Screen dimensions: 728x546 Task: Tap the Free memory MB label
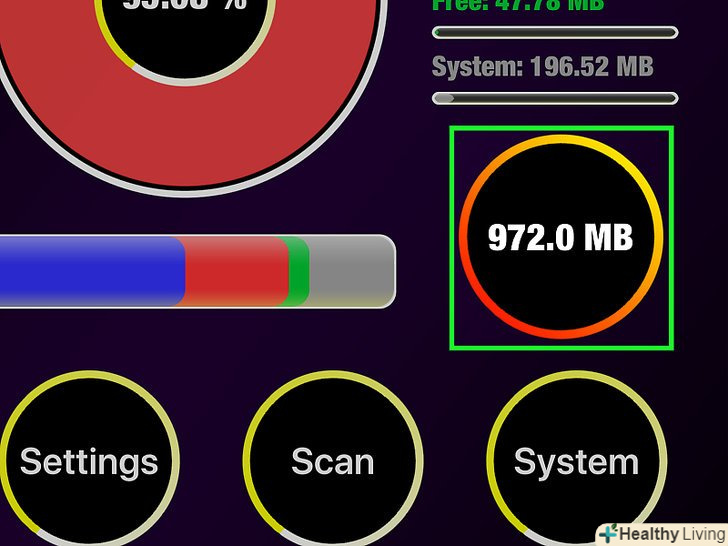point(518,5)
